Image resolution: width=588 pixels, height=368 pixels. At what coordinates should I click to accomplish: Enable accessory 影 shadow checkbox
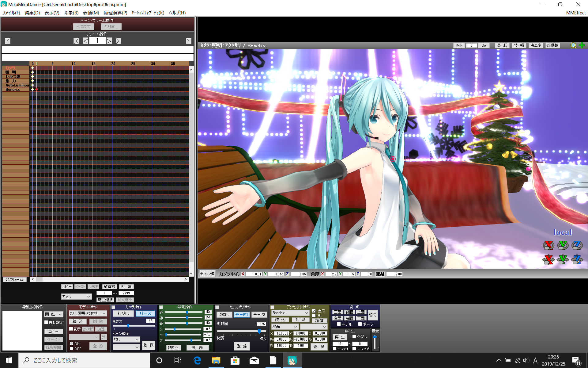[x=314, y=316]
